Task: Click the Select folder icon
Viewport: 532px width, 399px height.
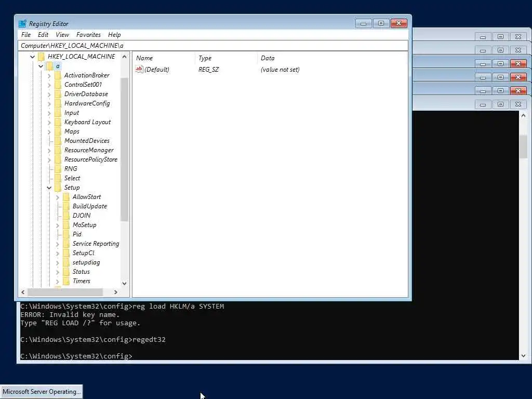Action: tap(58, 178)
